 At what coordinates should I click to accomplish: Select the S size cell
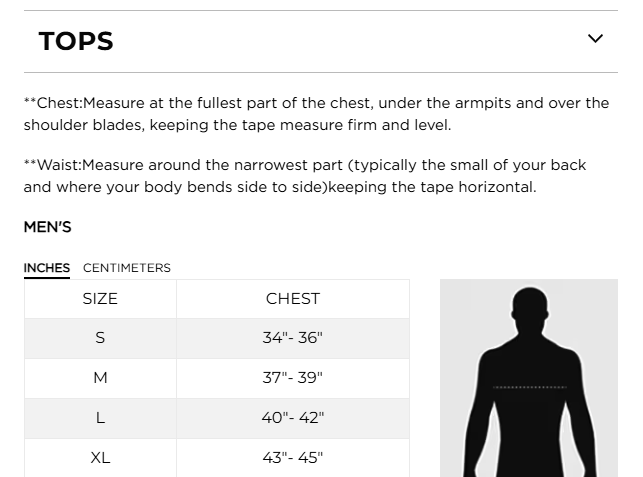[100, 338]
